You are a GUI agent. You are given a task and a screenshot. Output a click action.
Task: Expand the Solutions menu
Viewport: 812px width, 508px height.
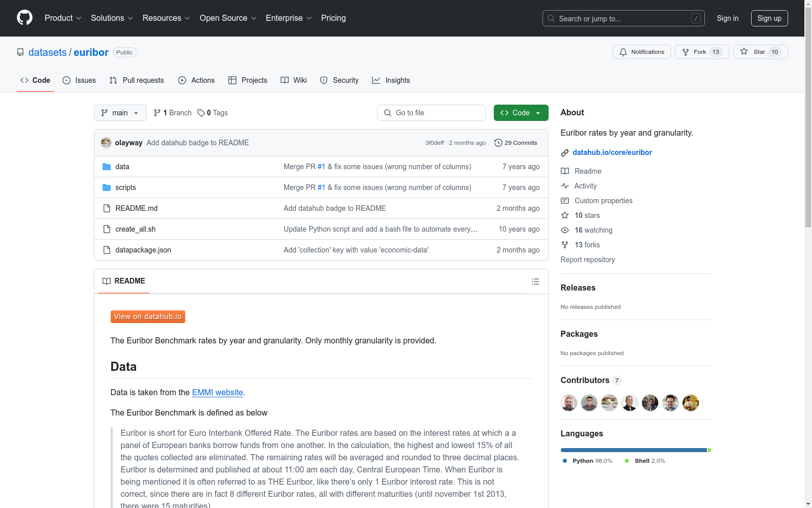click(x=112, y=18)
